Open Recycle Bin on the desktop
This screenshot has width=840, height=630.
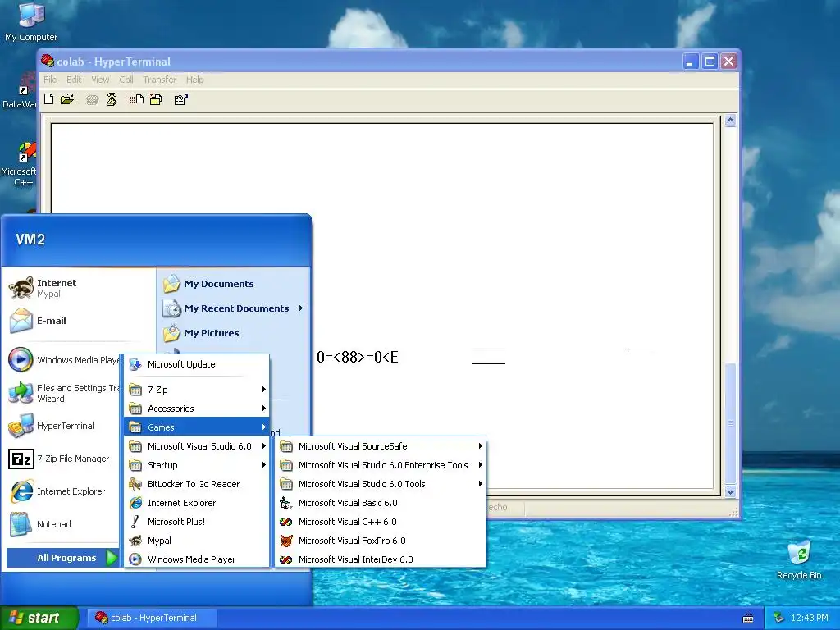[799, 560]
